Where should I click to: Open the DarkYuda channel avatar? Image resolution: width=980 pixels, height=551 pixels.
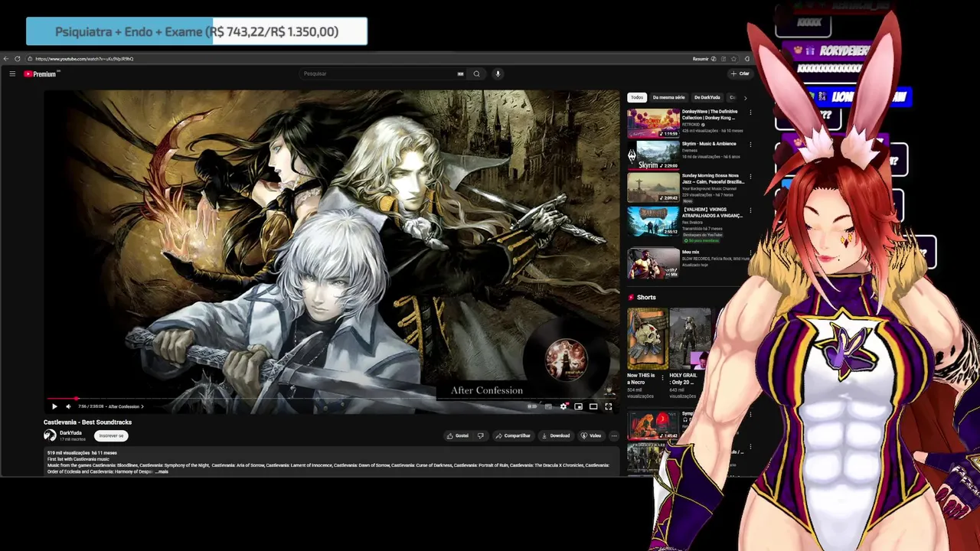[50, 435]
